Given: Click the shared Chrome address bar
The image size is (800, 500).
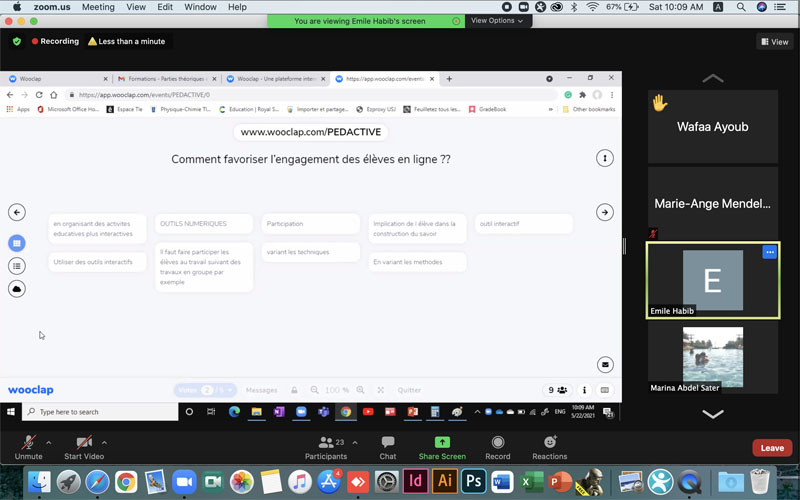Looking at the screenshot, I should pos(311,95).
